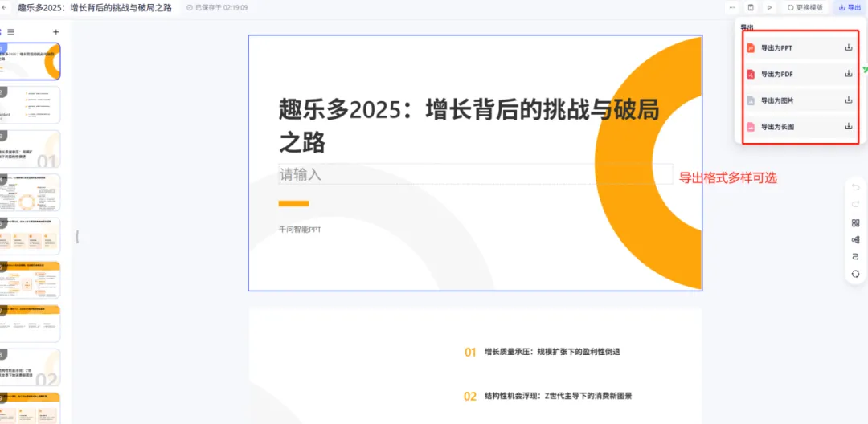Click the S-curve swap icon in the right toolbar
The image size is (868, 424).
pos(855,257)
